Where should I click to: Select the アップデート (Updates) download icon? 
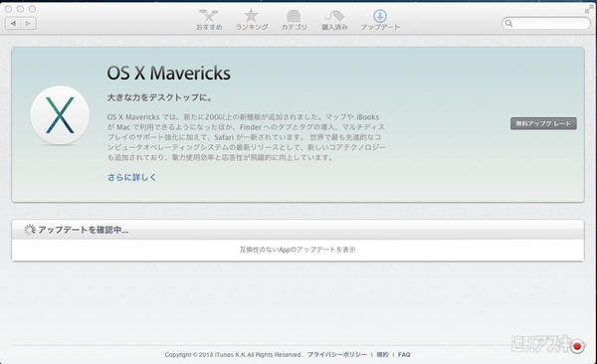coord(380,20)
